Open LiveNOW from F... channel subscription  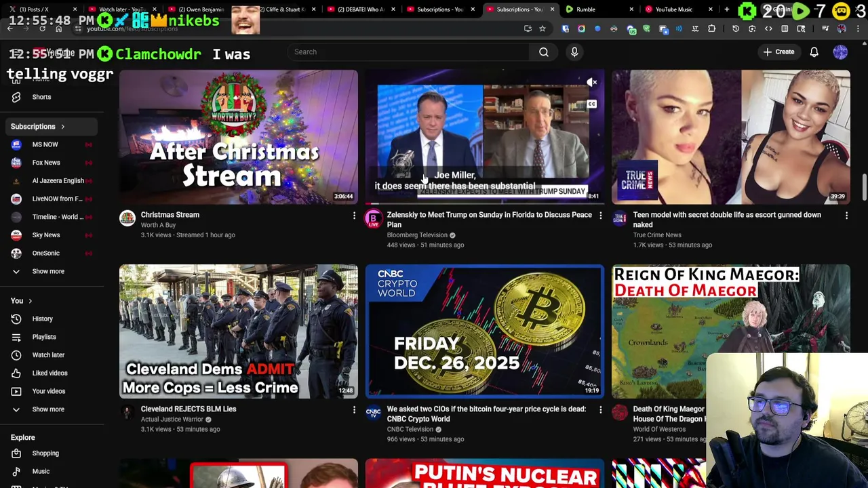coord(57,199)
